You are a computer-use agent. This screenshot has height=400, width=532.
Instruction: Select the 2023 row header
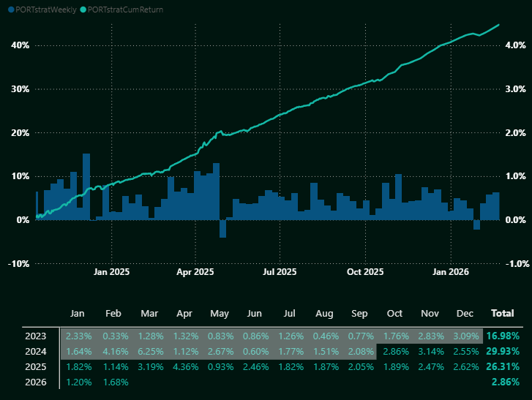click(x=34, y=336)
